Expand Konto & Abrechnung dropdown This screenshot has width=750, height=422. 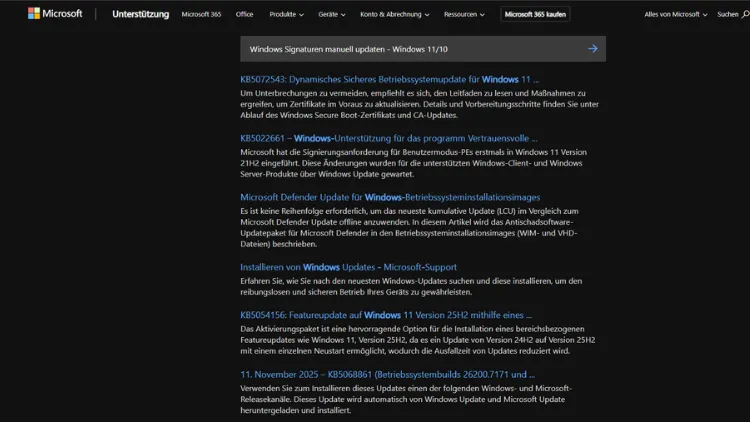point(395,14)
